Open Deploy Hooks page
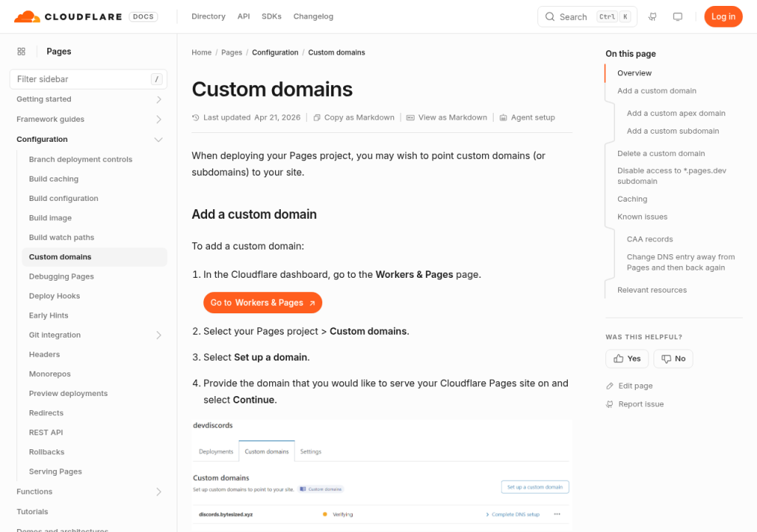Viewport: 757px width, 532px height. [x=55, y=296]
